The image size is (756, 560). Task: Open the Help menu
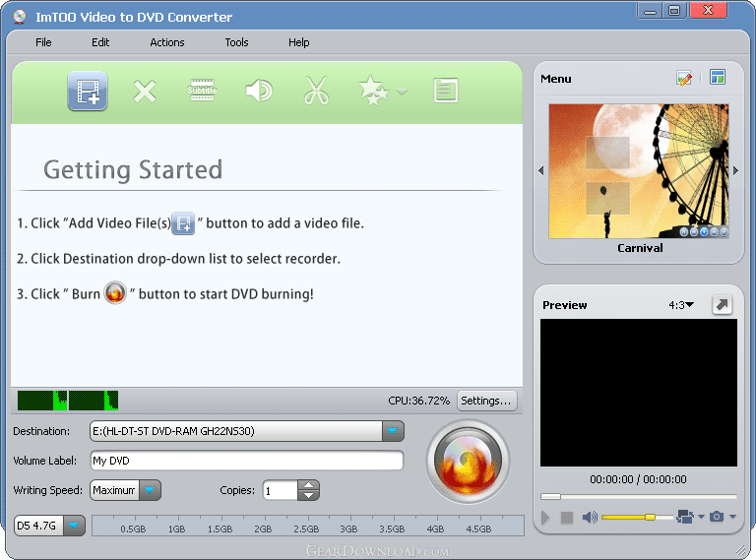(299, 42)
